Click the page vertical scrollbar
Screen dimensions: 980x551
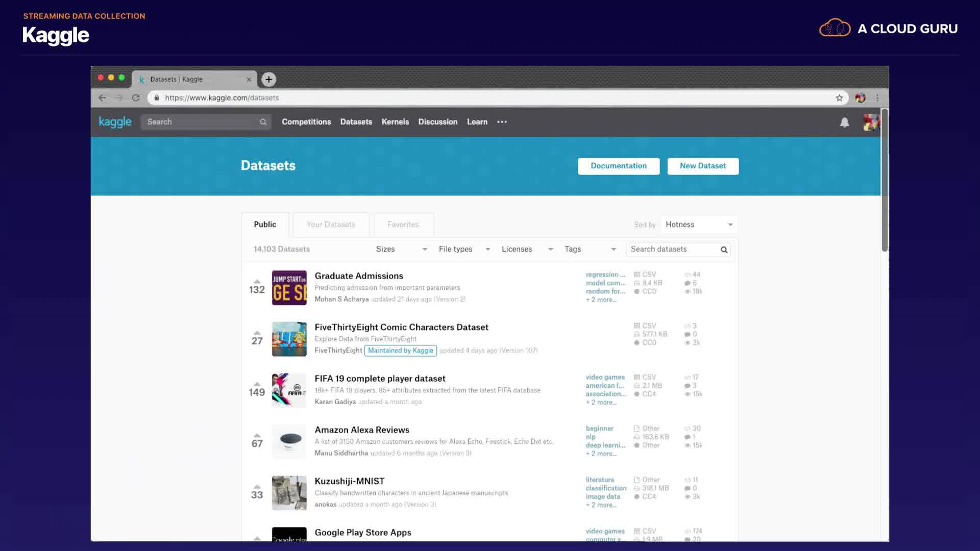tap(885, 181)
